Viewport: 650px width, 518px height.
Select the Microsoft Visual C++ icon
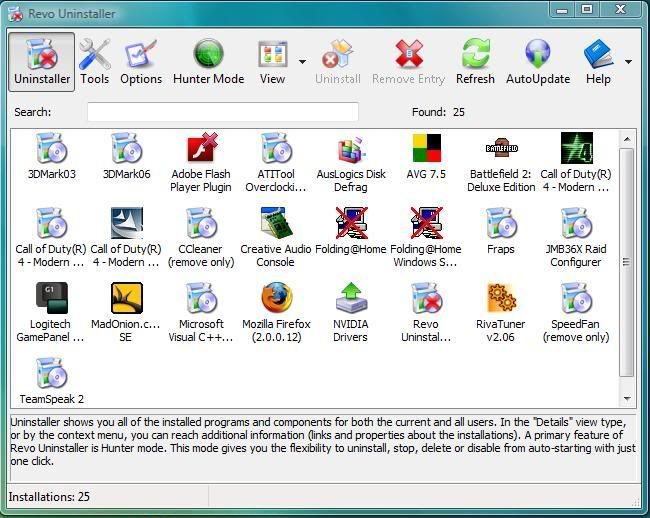click(201, 298)
